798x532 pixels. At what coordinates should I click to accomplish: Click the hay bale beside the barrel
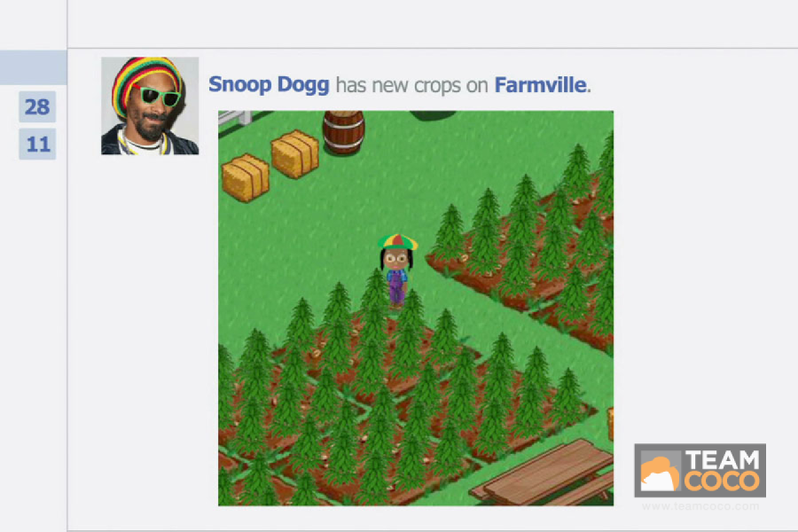point(294,153)
